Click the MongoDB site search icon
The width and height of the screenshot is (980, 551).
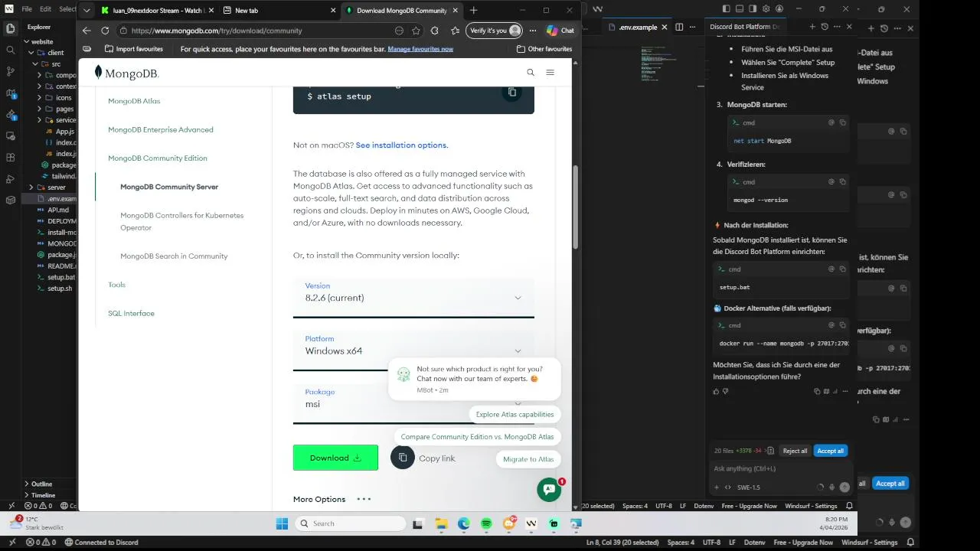point(531,73)
